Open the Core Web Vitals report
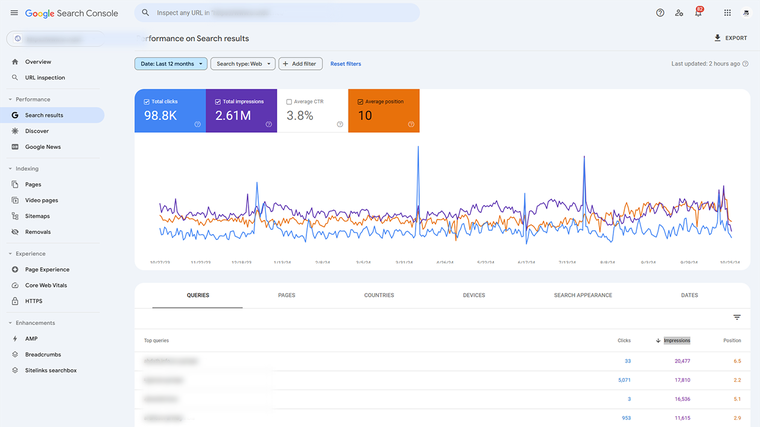The width and height of the screenshot is (760, 427). (48, 285)
